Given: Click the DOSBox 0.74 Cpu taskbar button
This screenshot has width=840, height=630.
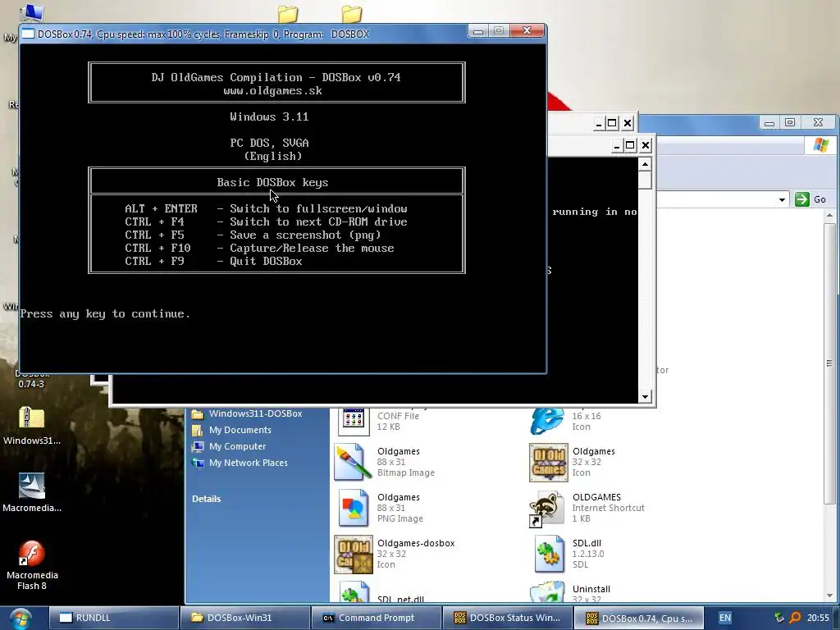Looking at the screenshot, I should coord(638,618).
